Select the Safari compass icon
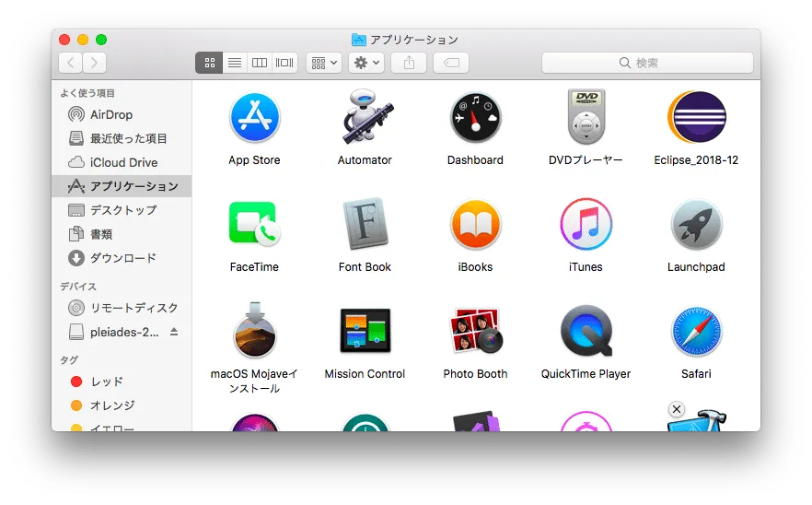Screen dimensions: 812x505 (696, 332)
